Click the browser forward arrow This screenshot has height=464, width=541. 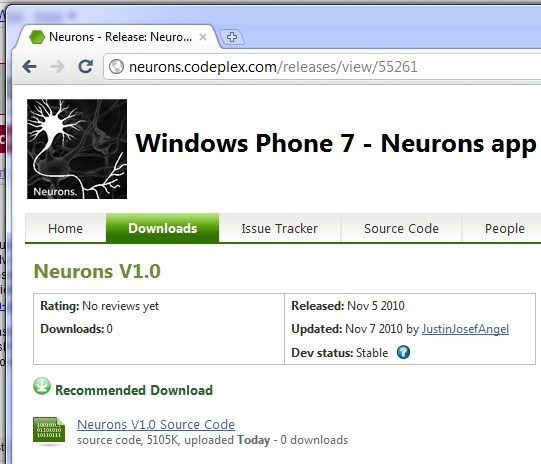click(57, 66)
